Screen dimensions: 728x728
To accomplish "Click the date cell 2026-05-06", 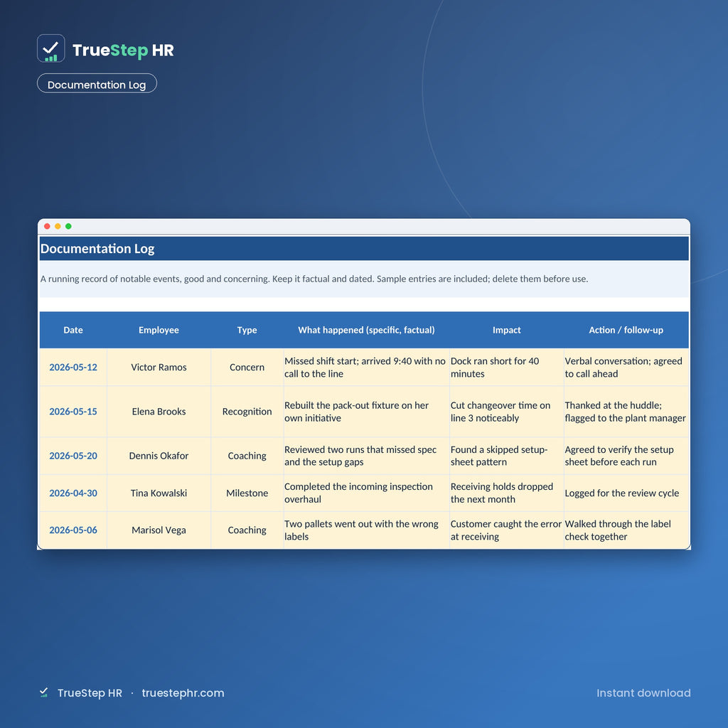I will click(73, 530).
